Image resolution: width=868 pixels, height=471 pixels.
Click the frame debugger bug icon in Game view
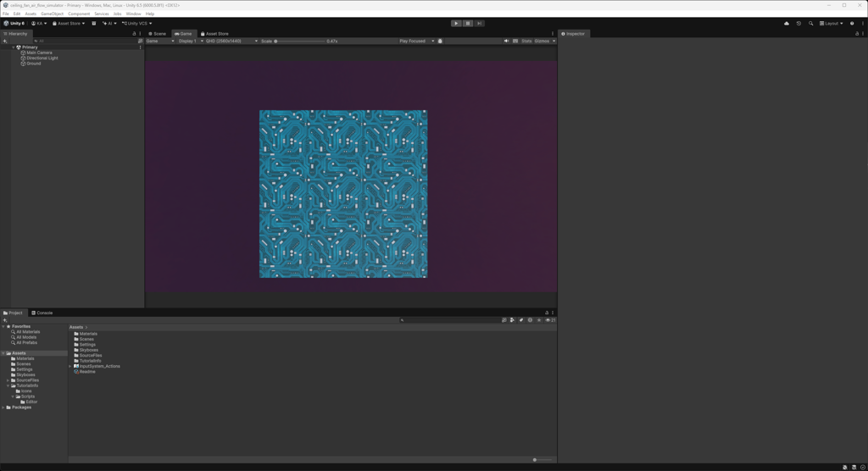(x=440, y=41)
